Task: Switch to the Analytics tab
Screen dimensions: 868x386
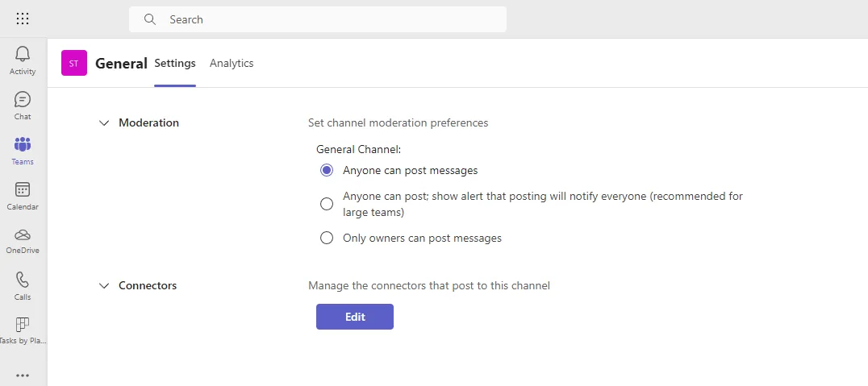Action: tap(232, 64)
